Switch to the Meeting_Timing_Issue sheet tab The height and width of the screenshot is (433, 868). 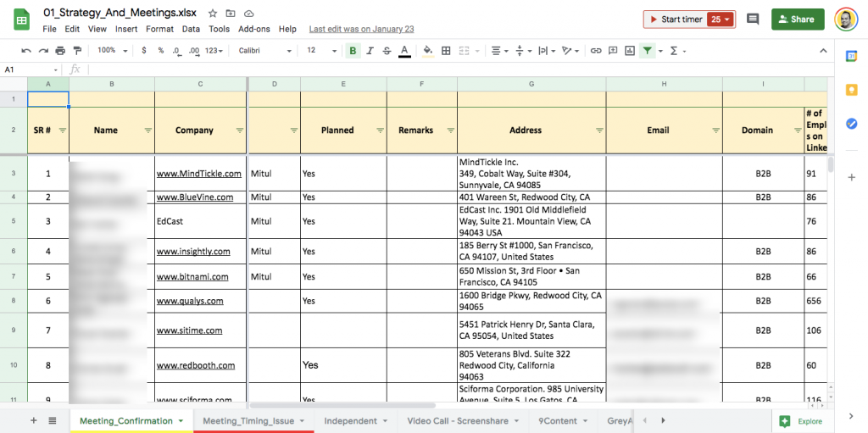[x=253, y=421]
